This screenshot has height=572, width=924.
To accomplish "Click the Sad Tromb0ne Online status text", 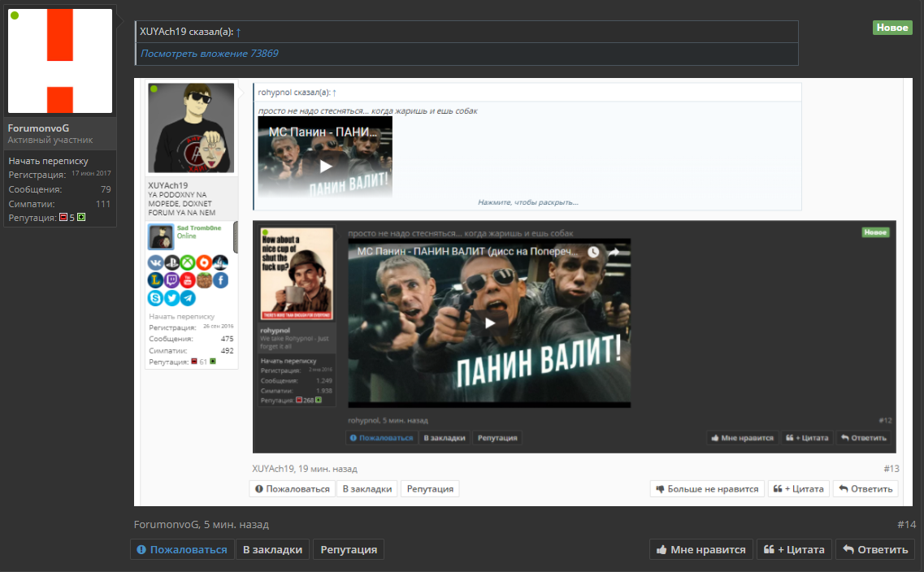I will click(186, 236).
